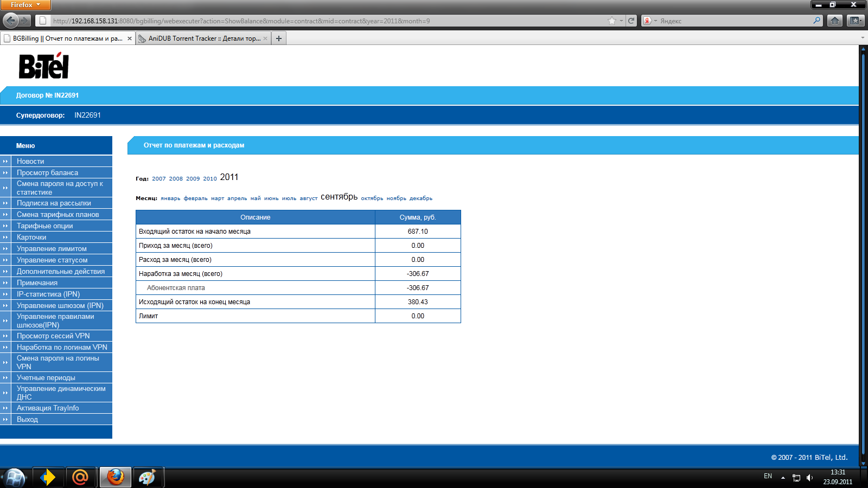Click the Firefox taskbar icon
The height and width of the screenshot is (488, 868).
[x=115, y=477]
